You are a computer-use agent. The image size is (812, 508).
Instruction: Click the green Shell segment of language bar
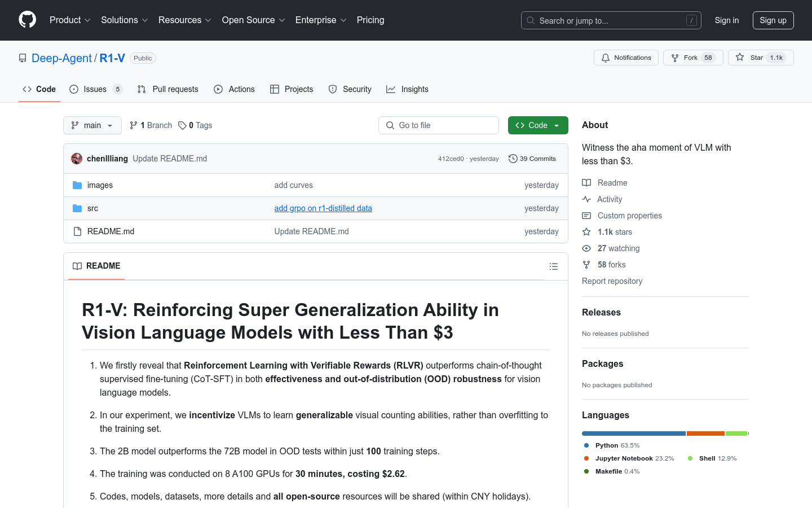(736, 433)
